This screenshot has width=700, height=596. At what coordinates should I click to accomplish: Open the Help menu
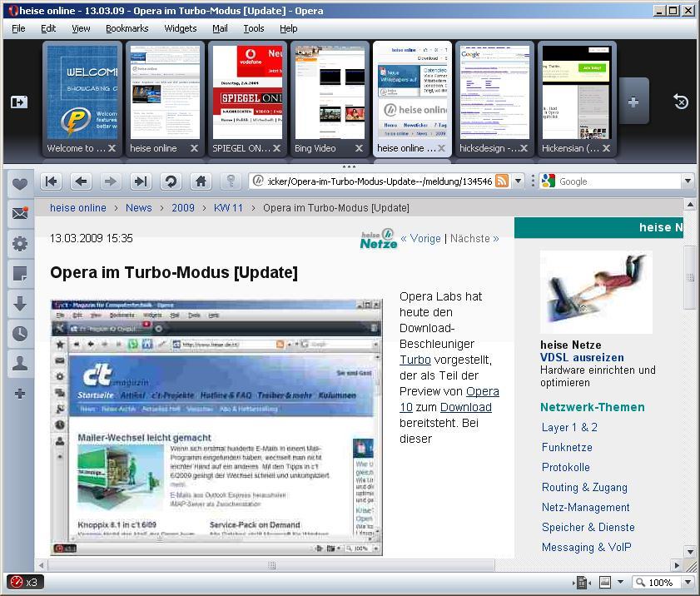288,28
